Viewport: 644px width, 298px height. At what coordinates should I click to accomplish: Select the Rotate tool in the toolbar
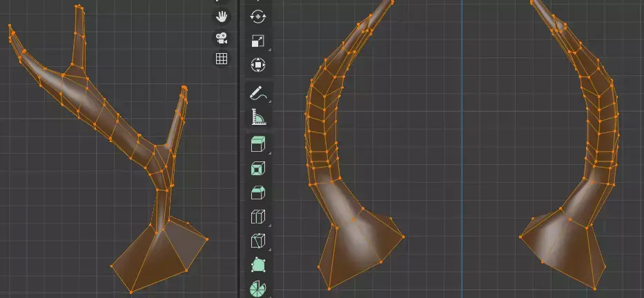pyautogui.click(x=258, y=17)
